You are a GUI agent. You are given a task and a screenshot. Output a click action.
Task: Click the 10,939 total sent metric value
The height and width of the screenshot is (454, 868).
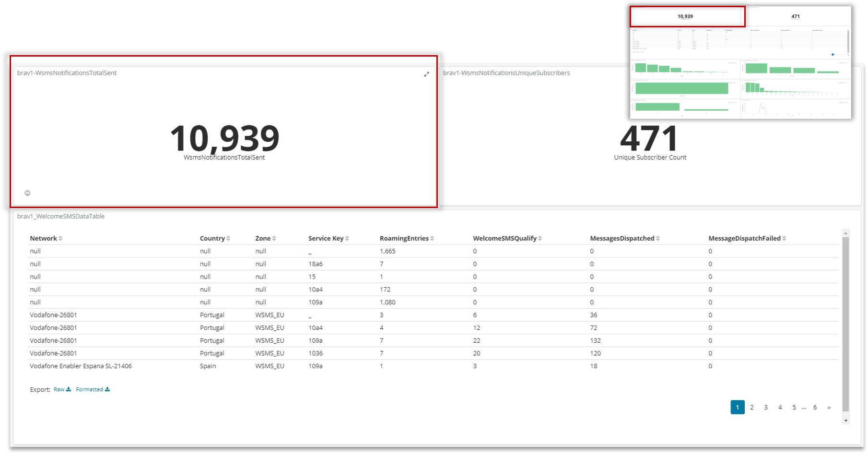click(x=224, y=138)
